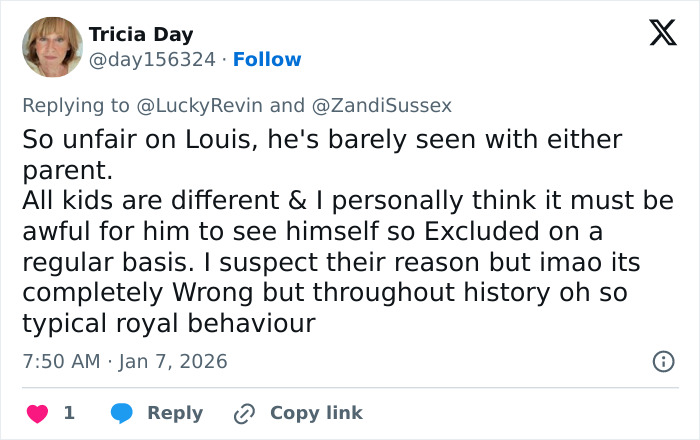Viewport: 700px width, 440px height.
Task: Open the Twitter info circle icon
Action: (x=662, y=361)
